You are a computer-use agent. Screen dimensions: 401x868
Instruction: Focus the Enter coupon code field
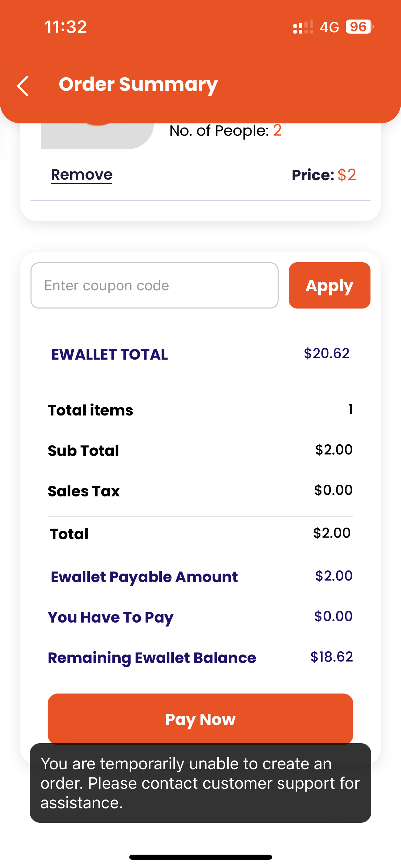click(154, 285)
